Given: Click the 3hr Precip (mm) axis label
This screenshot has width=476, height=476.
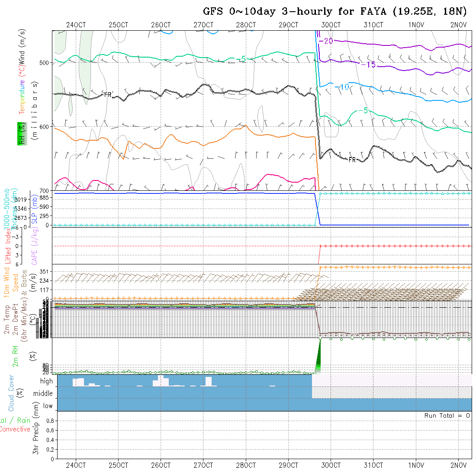Looking at the screenshot, I should (36, 428).
